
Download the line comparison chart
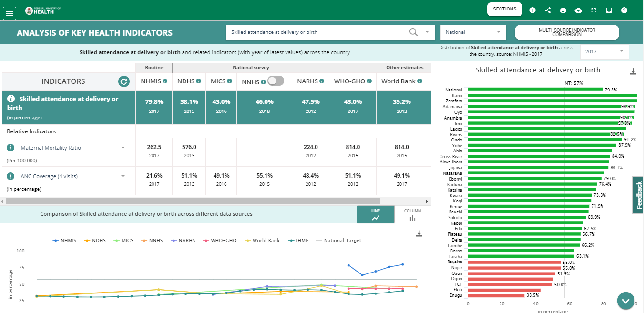pos(419,233)
